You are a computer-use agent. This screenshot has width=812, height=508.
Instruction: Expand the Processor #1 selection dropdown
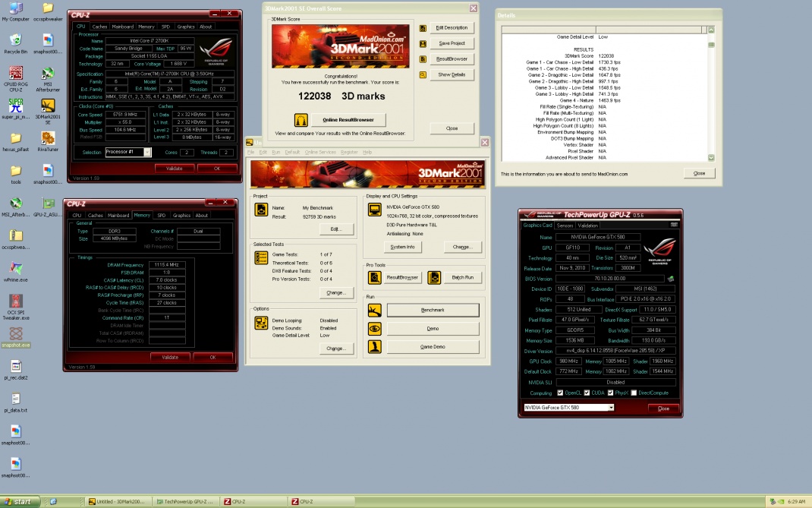[x=147, y=153]
